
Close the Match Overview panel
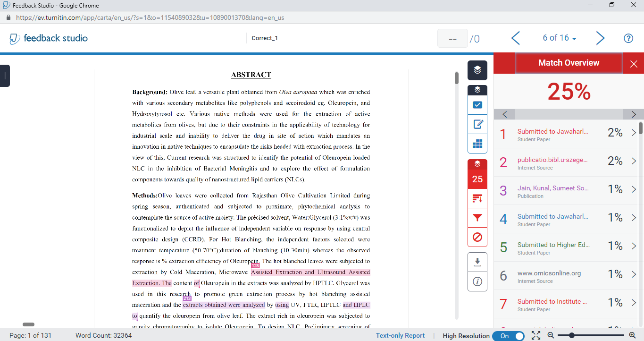point(634,64)
